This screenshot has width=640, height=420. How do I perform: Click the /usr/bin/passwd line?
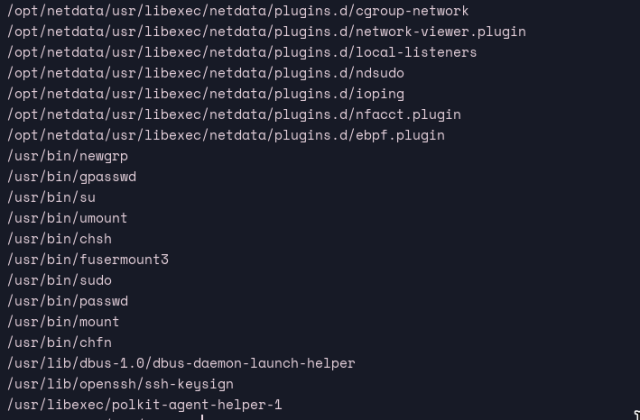(68, 301)
